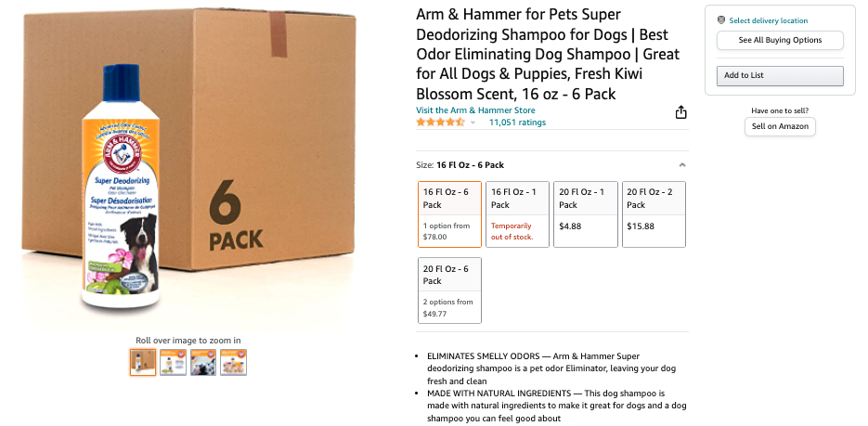Show the second product image thumbnail

click(x=173, y=362)
